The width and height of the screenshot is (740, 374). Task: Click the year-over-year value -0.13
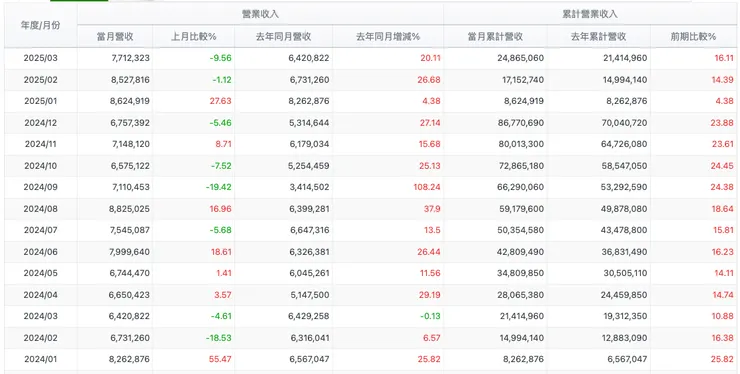430,316
